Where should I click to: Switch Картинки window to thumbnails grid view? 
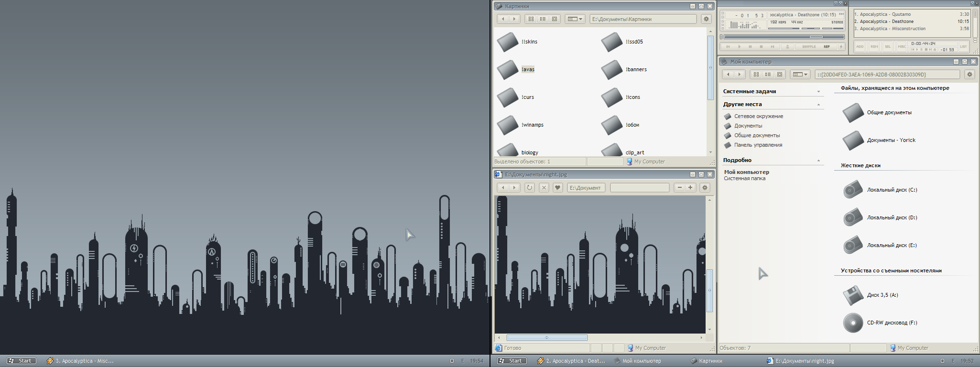pos(531,19)
